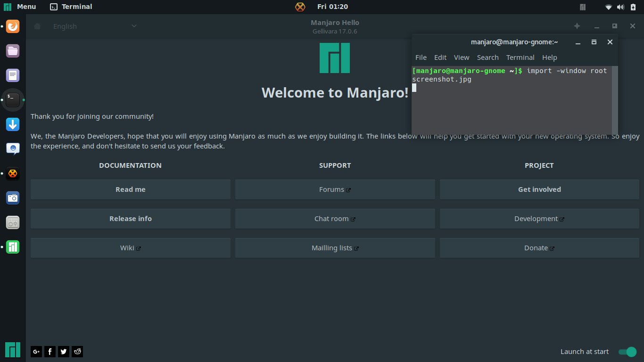Screen dimensions: 644x362
Task: Open the Mailling lists link button
Action: tap(335, 248)
